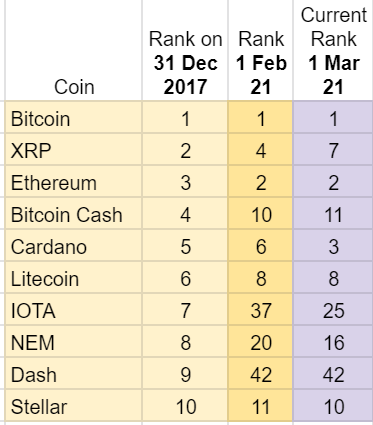373x425 pixels.
Task: Click the XRP coin name cell
Action: 74,149
